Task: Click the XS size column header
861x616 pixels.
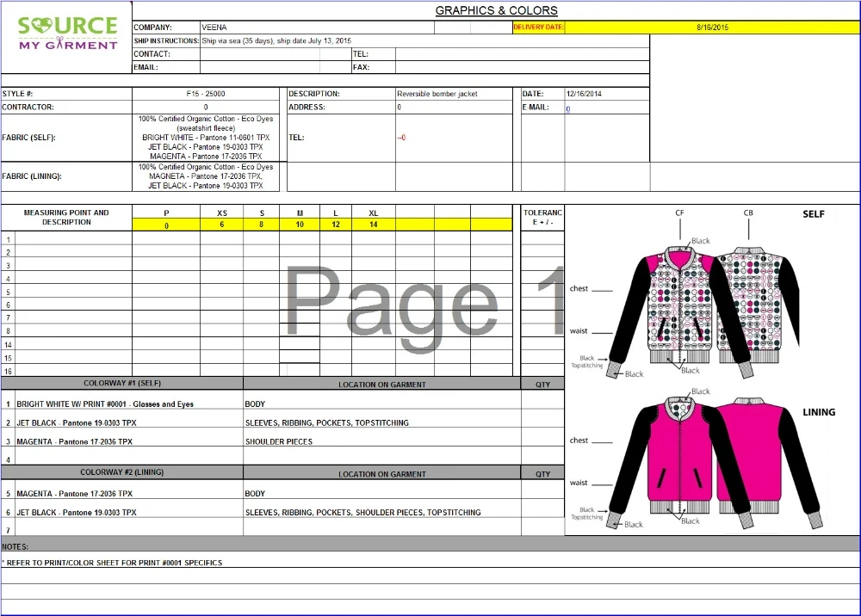Action: pos(222,213)
